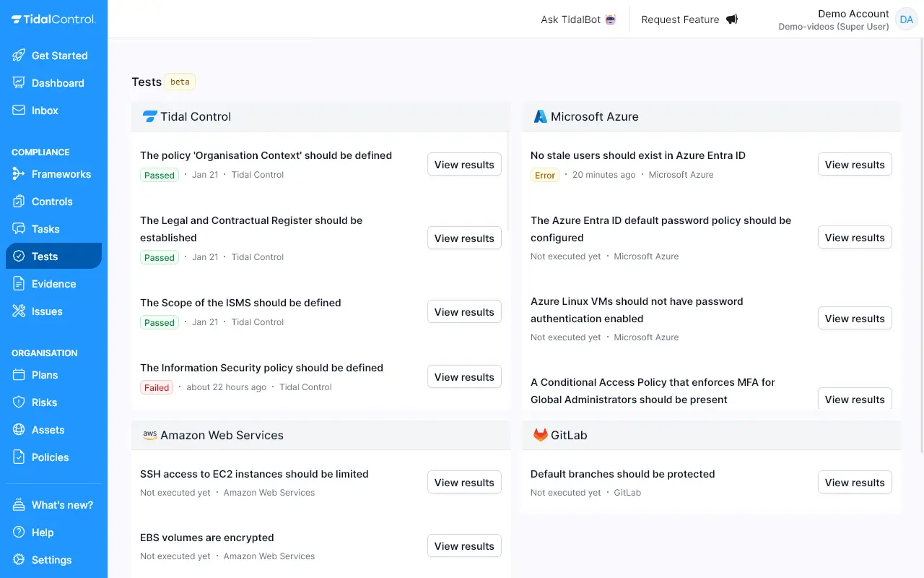This screenshot has height=578, width=924.
Task: Click the page's right-edge scrollbar
Action: pyautogui.click(x=921, y=246)
